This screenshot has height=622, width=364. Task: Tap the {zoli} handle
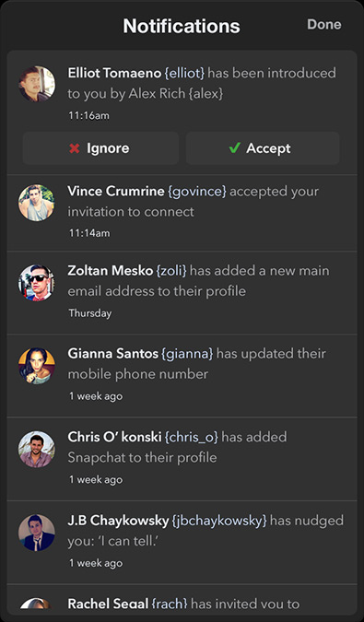(171, 271)
